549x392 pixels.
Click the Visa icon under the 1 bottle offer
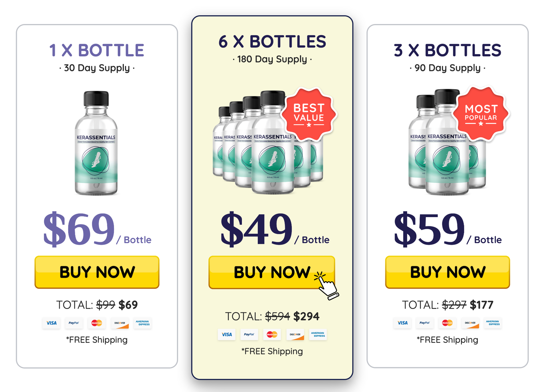(x=51, y=323)
